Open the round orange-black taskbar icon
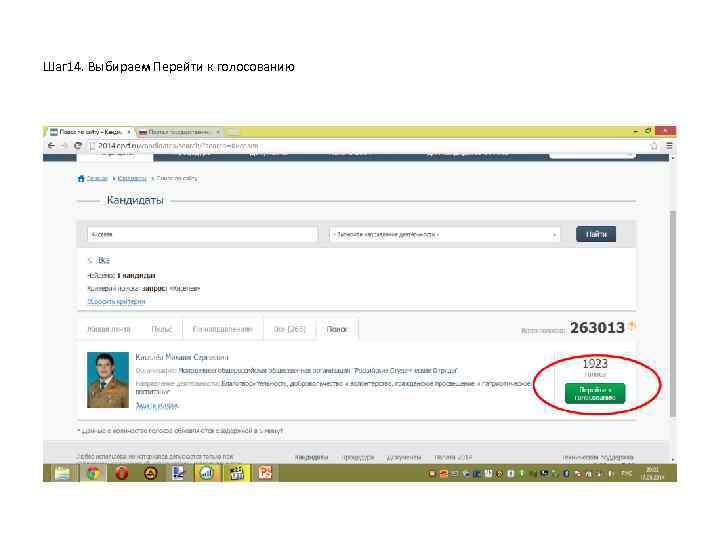720x540 pixels. click(x=151, y=473)
